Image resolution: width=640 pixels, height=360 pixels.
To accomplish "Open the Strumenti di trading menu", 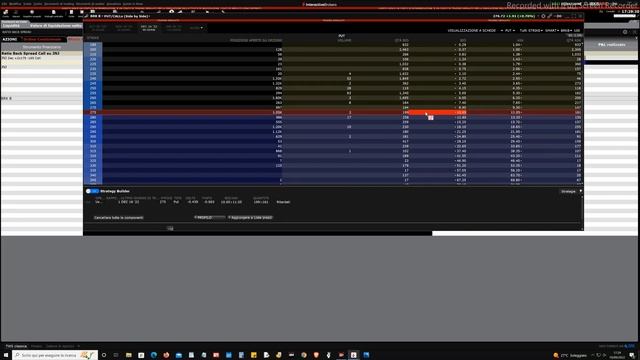I will click(x=59, y=4).
